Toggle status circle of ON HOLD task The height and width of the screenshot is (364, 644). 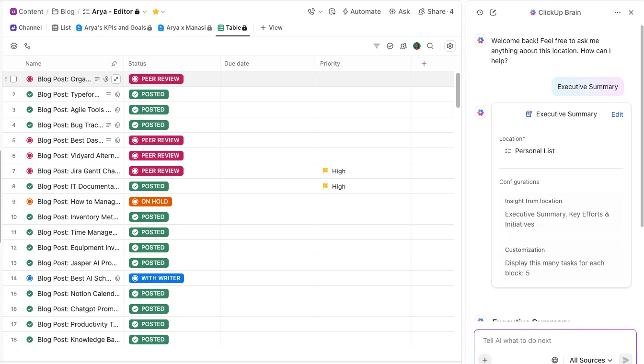coord(30,202)
